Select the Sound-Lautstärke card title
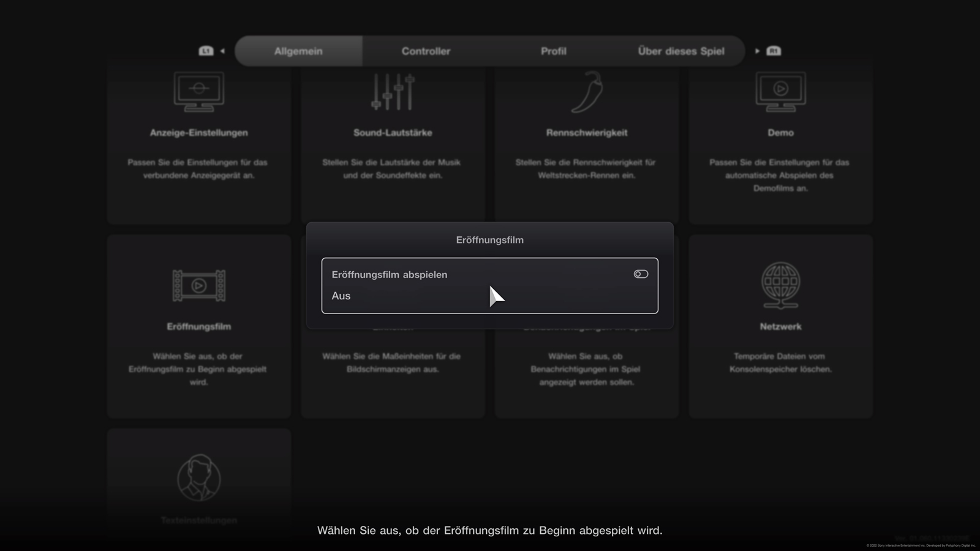 point(393,133)
